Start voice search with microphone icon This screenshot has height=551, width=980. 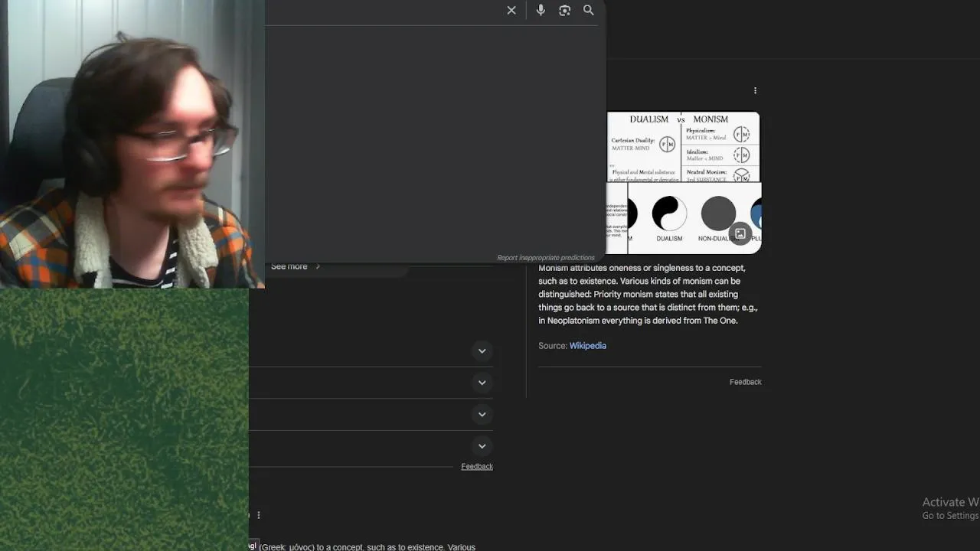[x=541, y=10]
